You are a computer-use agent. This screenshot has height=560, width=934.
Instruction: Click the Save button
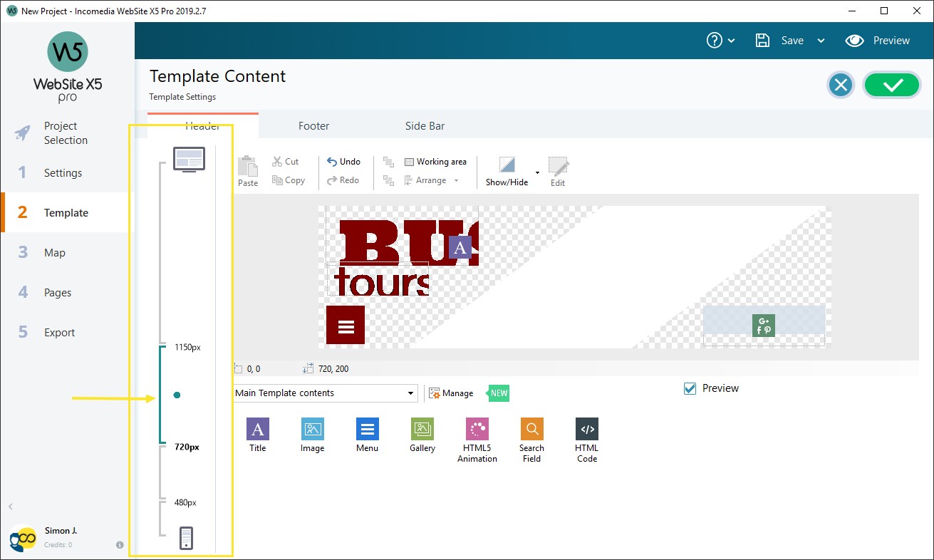click(780, 41)
